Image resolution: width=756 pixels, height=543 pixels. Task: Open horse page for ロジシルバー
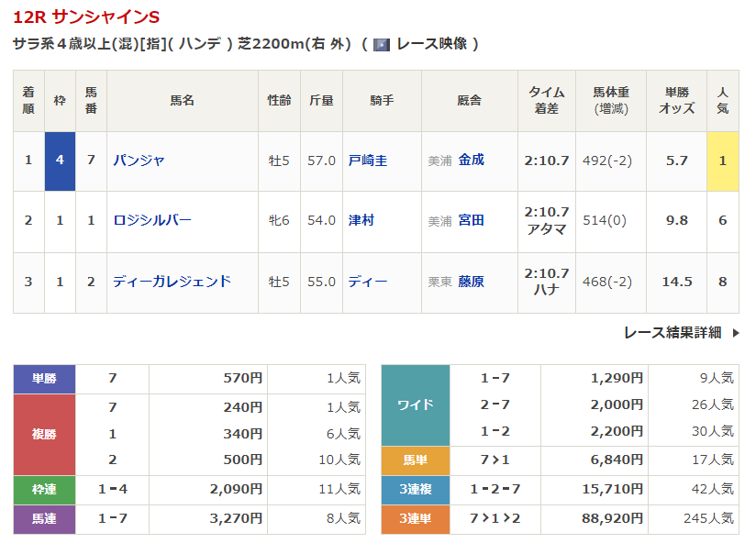152,220
